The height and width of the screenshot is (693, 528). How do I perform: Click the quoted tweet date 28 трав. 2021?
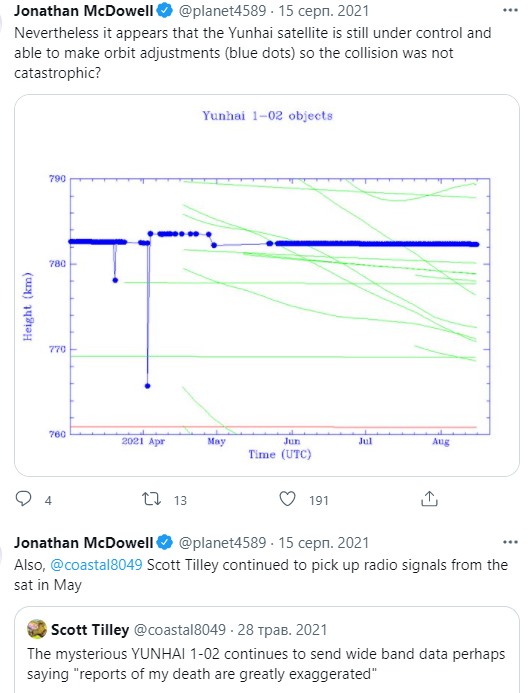tap(282, 629)
